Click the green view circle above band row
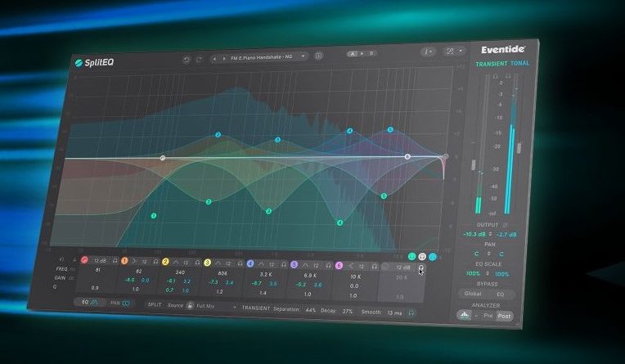This screenshot has height=364, width=625. click(412, 256)
